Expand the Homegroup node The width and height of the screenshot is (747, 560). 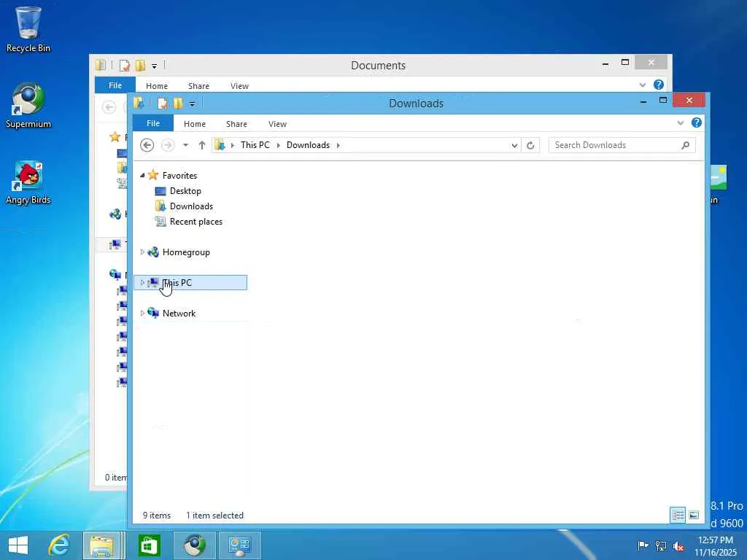pyautogui.click(x=142, y=252)
